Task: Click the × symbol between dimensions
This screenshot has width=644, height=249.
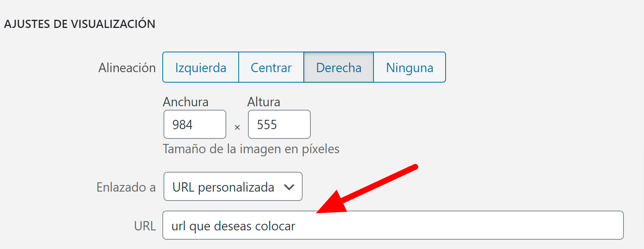Action: tap(237, 127)
